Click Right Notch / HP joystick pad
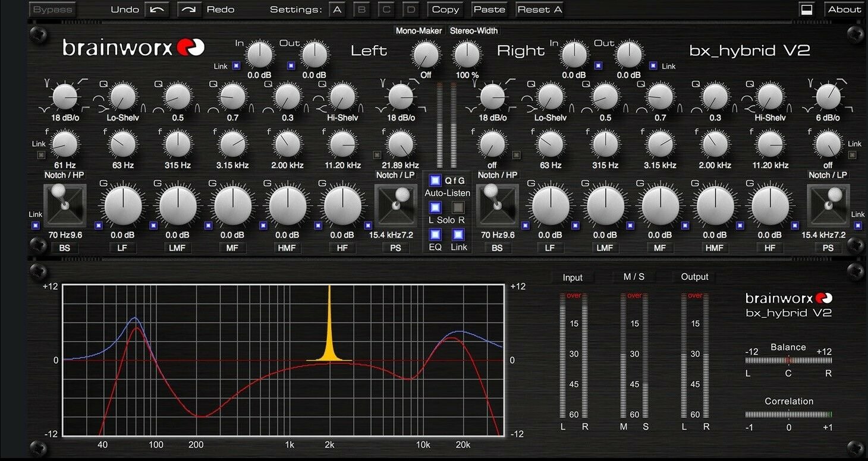The image size is (868, 461). 498,206
